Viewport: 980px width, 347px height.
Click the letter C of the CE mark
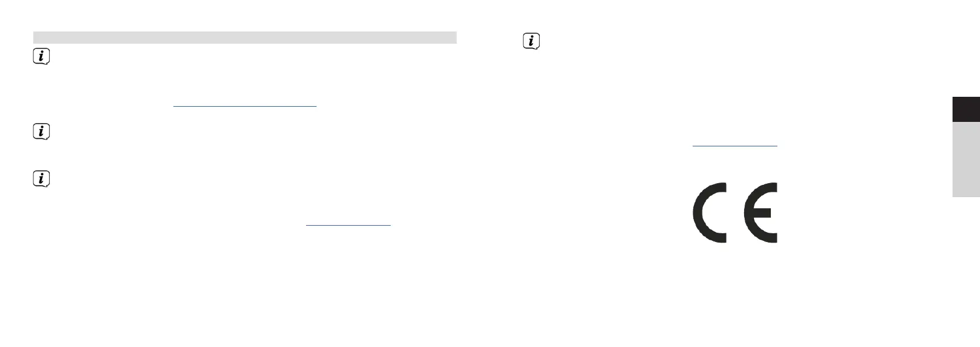710,213
